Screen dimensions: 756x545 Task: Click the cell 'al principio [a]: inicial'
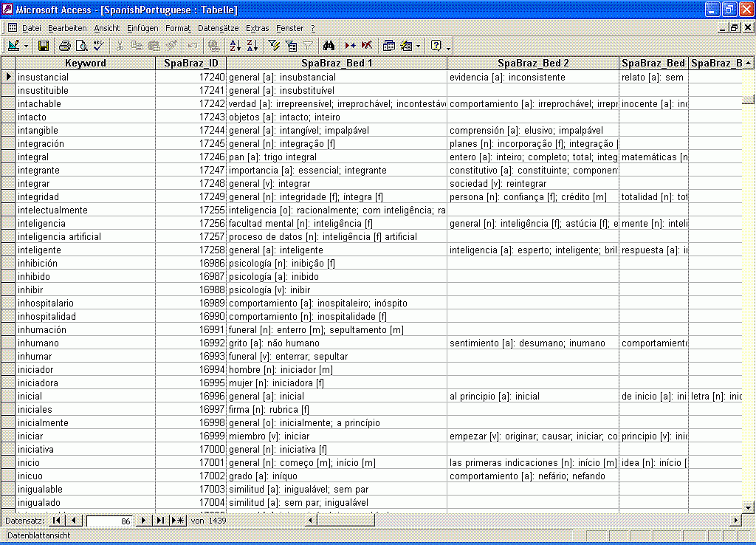tap(533, 396)
